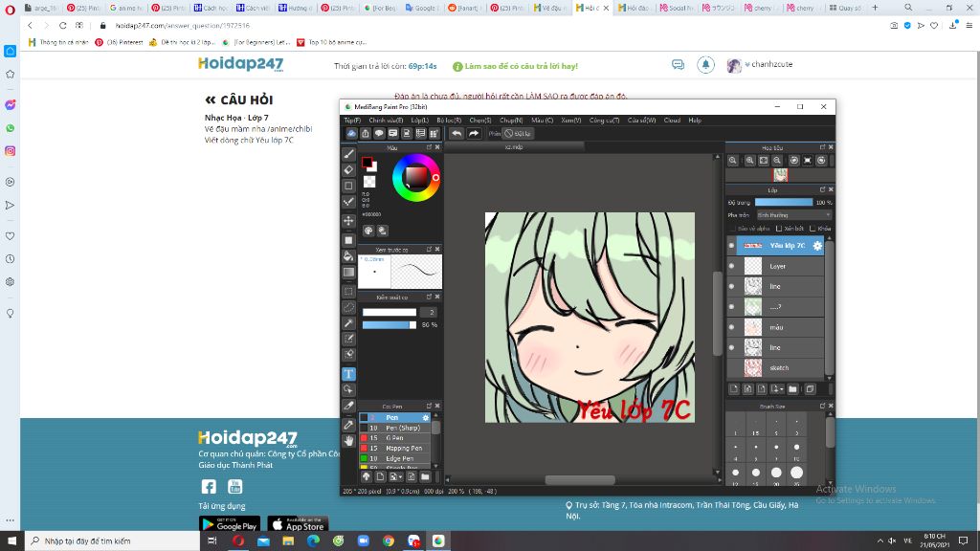Click the Hoidap247 header logo
This screenshot has width=980, height=551.
point(240,64)
